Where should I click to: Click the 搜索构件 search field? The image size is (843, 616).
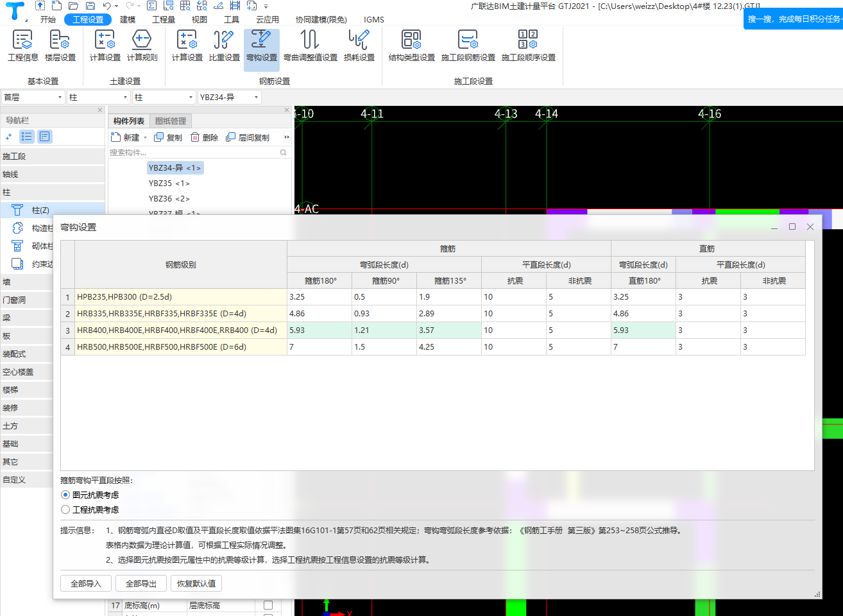point(192,153)
